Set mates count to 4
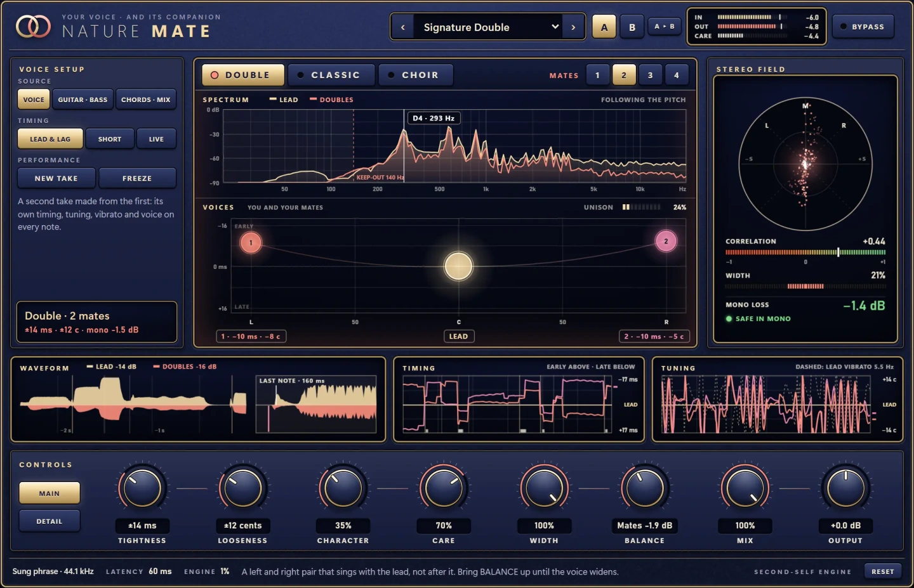The width and height of the screenshot is (914, 588). (677, 75)
